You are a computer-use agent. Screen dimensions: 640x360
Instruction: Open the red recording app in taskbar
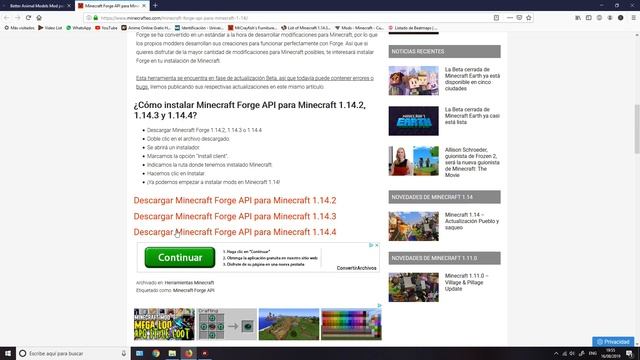coord(204,353)
